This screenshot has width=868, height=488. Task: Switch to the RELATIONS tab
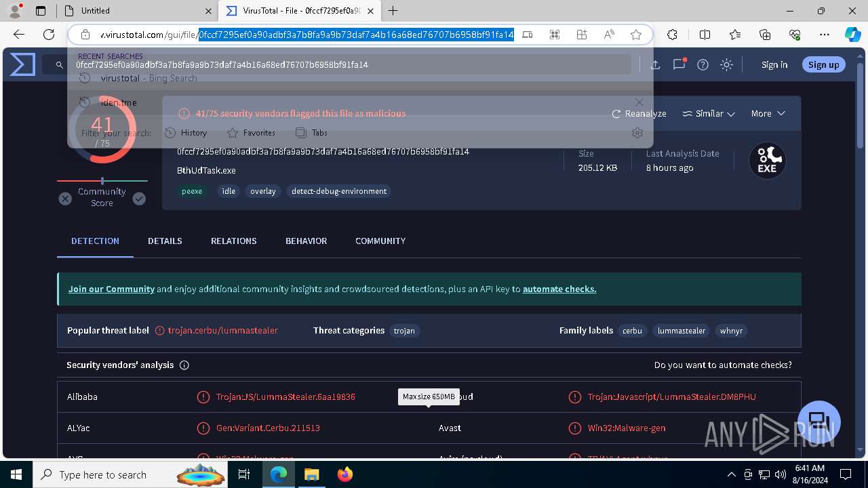pyautogui.click(x=233, y=241)
